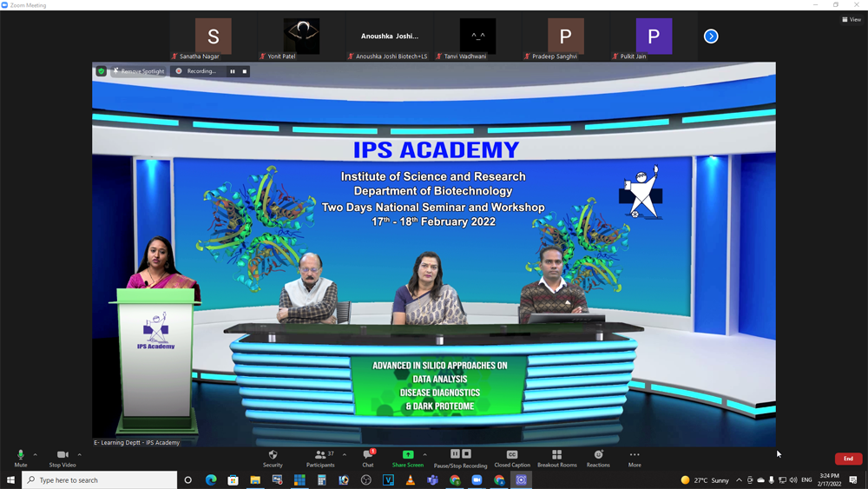Select Yonit Patel participant tile
The image size is (868, 489).
[302, 37]
